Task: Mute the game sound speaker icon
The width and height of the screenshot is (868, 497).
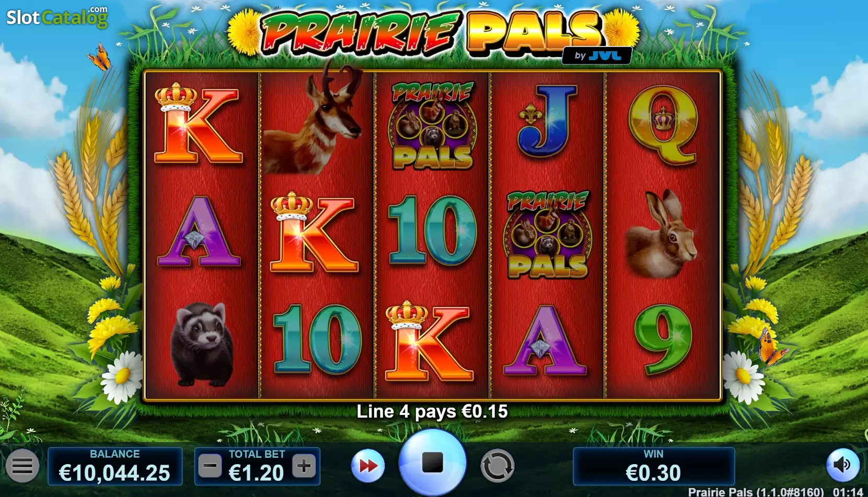Action: [x=842, y=465]
